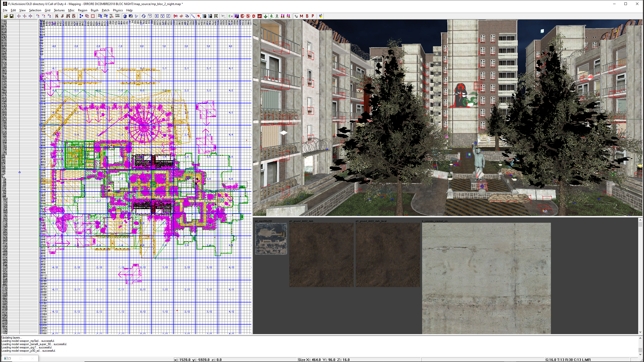
Task: Open the Grid menu
Action: click(x=48, y=10)
